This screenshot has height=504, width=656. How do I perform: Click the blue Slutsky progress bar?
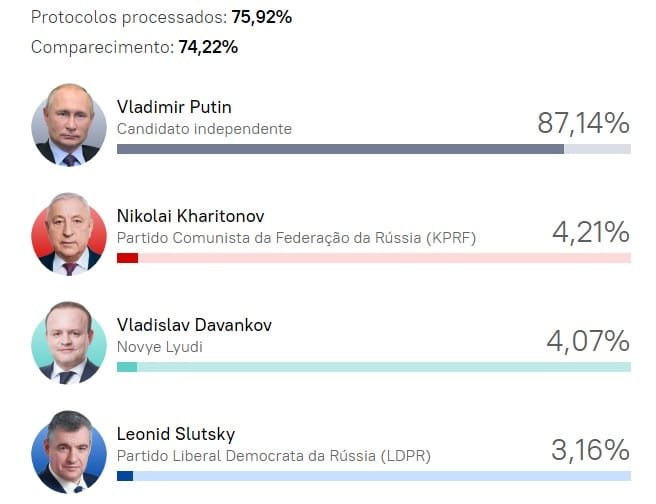pos(125,476)
